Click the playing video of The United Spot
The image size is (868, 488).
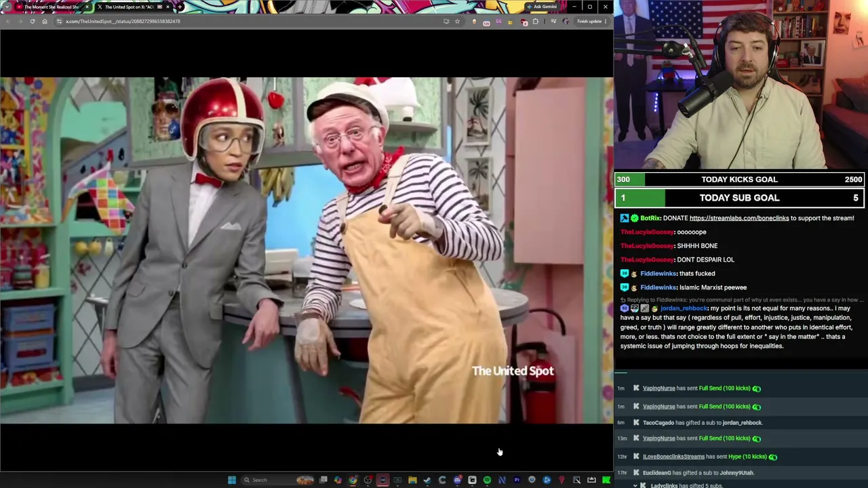307,250
